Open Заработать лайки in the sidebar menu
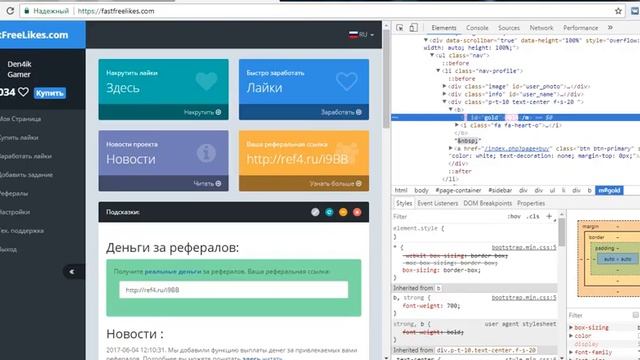This screenshot has width=640, height=360. tap(25, 156)
